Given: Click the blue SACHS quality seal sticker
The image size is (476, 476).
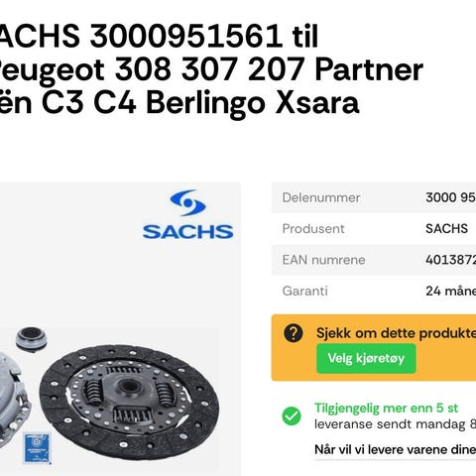Looking at the screenshot, I should click(37, 447).
